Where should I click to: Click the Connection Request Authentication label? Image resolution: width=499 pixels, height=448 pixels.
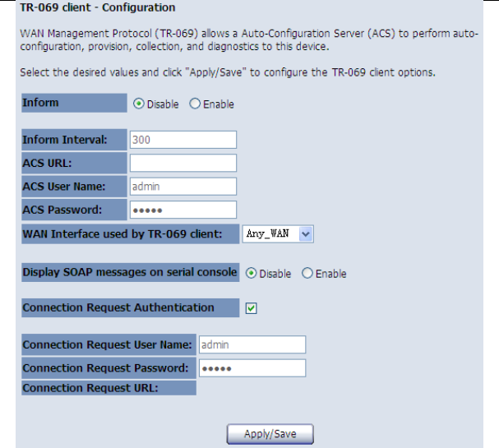coord(118,307)
